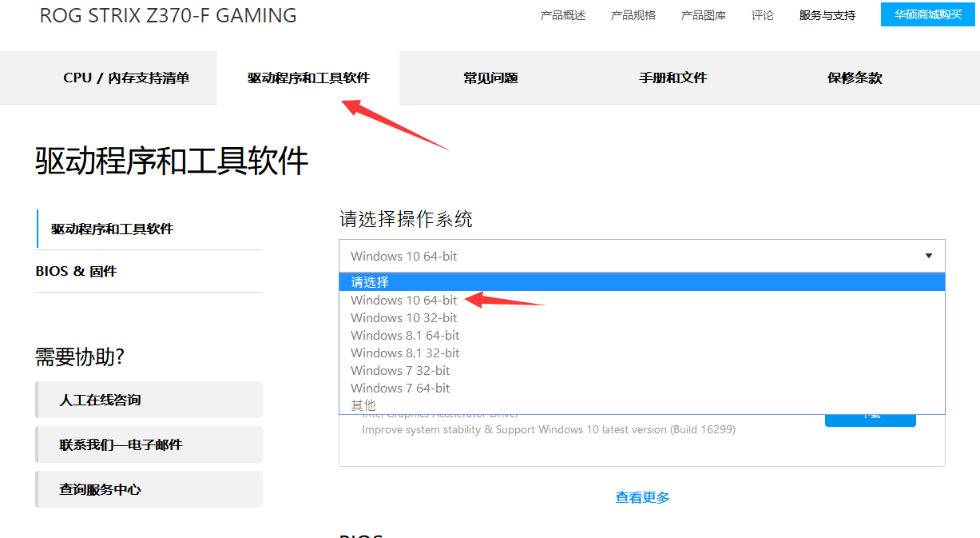Screen dimensions: 980x538
Task: Choose Windows 10 64-bit from list
Action: click(642, 300)
